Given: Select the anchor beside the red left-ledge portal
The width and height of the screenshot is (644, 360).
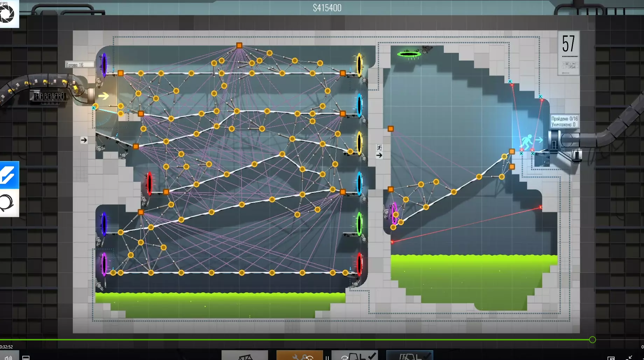Looking at the screenshot, I should [x=166, y=192].
